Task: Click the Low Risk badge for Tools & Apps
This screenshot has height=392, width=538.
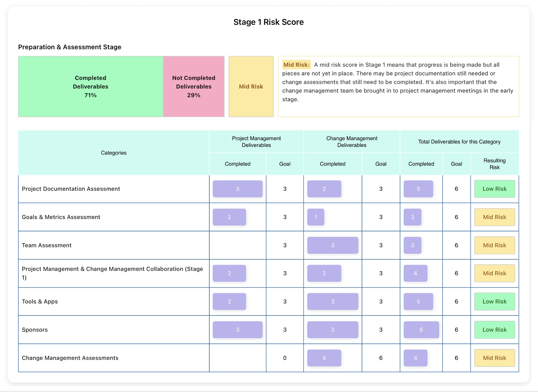Action: (x=494, y=301)
